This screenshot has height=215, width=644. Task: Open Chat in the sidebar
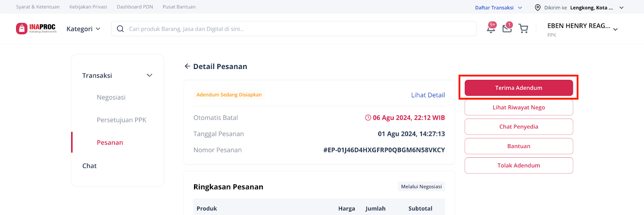[89, 166]
